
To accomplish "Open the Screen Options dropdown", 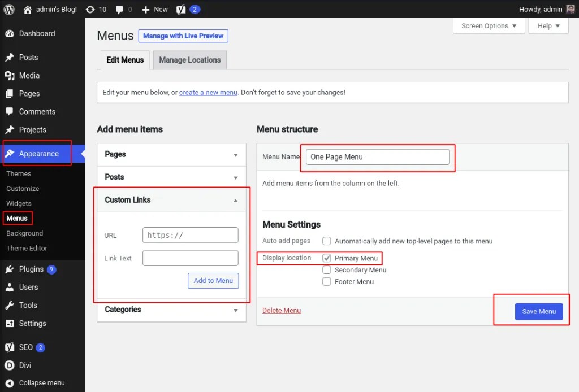I will [x=489, y=25].
